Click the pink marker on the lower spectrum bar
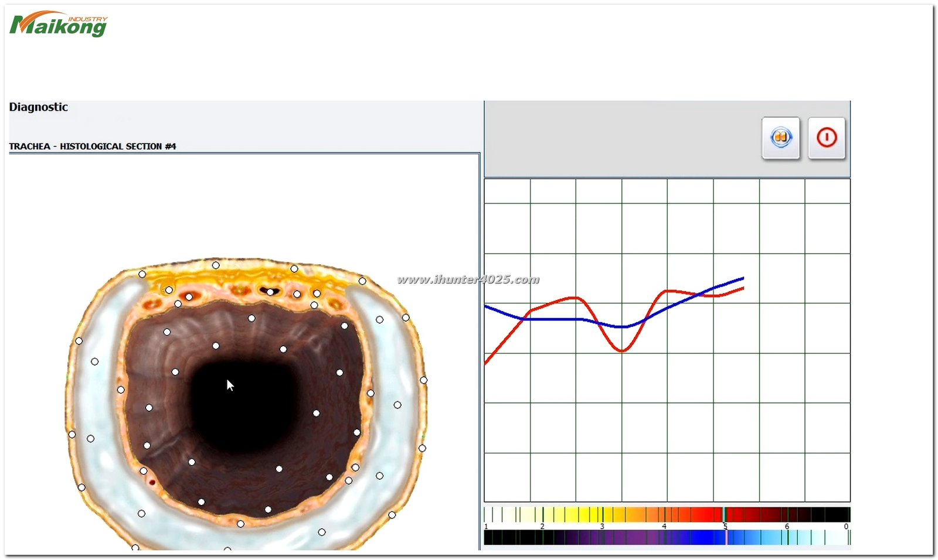938x560 pixels. [727, 537]
